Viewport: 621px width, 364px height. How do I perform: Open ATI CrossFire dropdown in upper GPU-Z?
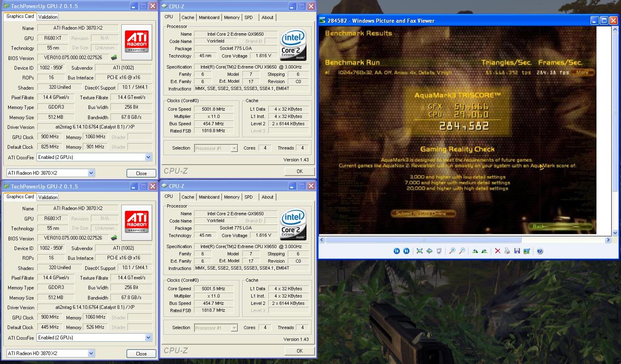[x=148, y=157]
